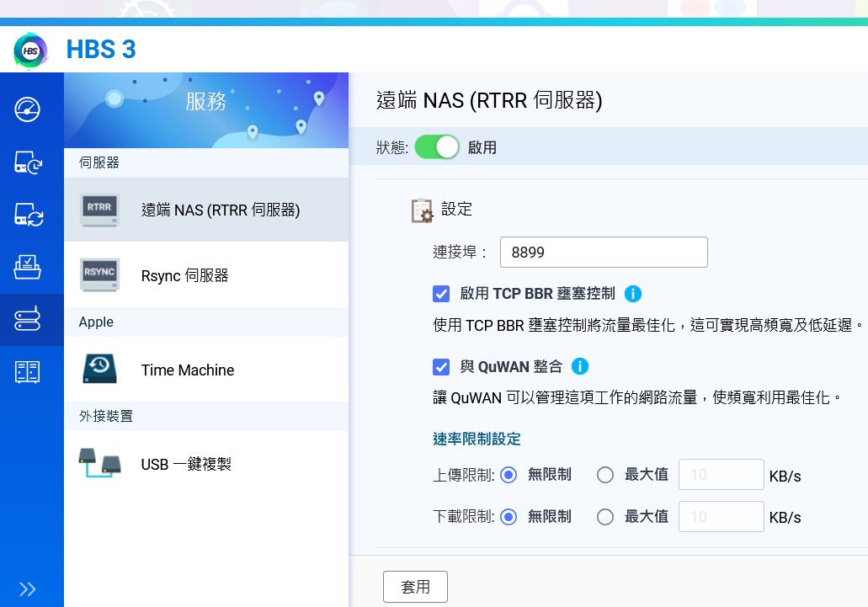Select Time Machine in service list
868x607 pixels.
tap(187, 370)
